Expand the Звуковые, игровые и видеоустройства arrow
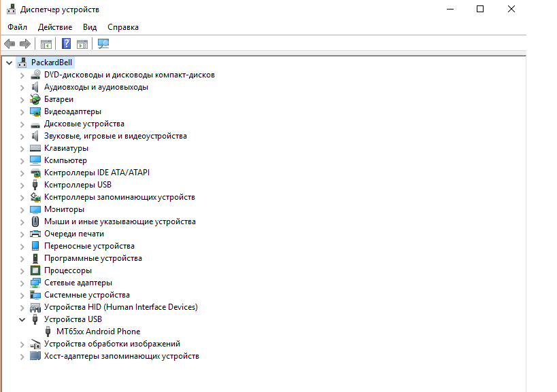Image resolution: width=557 pixels, height=392 pixels. click(22, 137)
